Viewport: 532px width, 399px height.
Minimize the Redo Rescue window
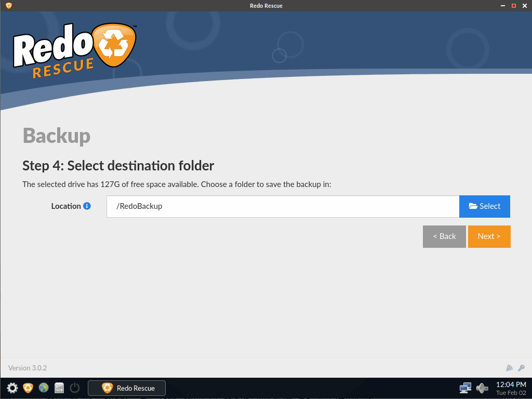503,6
